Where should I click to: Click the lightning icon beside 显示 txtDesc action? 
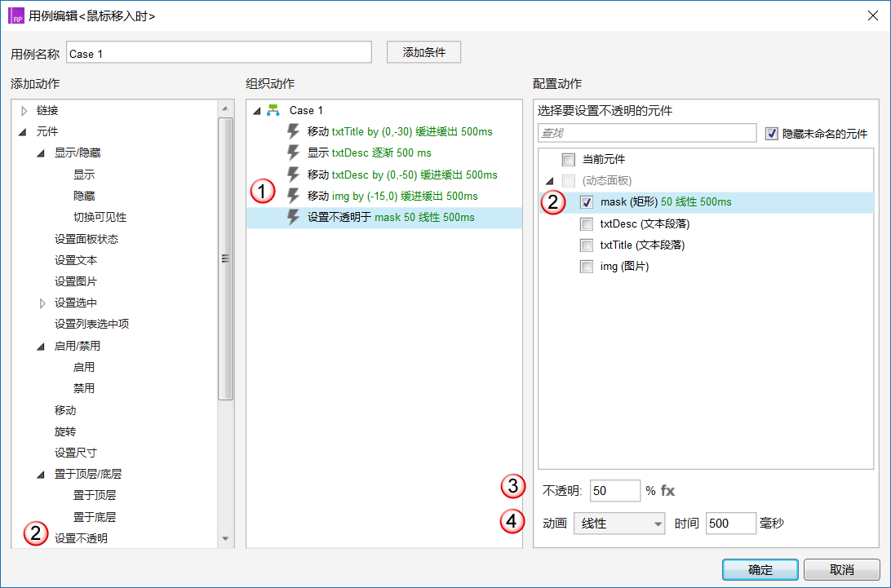pyautogui.click(x=293, y=153)
